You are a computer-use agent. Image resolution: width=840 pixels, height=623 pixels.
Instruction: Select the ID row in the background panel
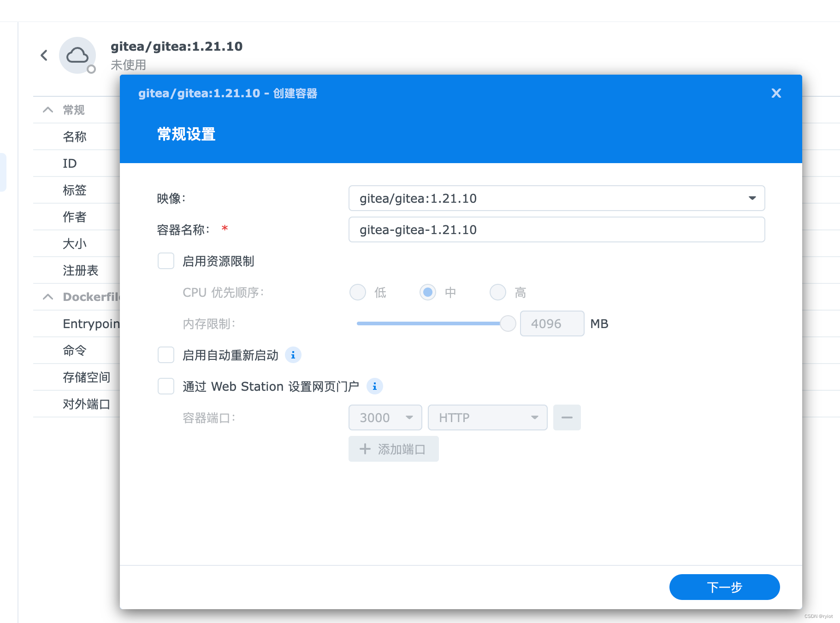tap(77, 163)
